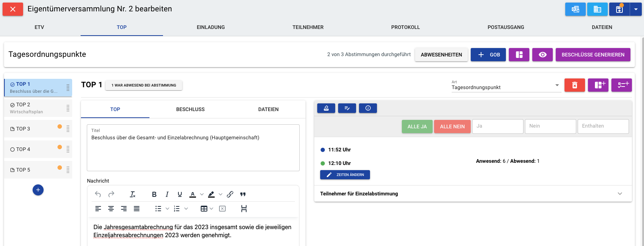Close the Eigentümerversammlung editor with red X

[13, 9]
